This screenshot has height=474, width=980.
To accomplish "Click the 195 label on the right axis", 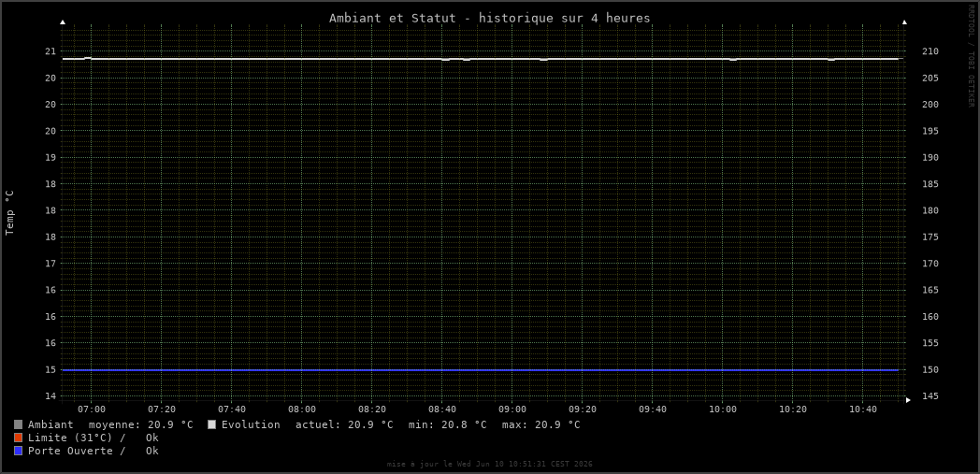I will (930, 131).
